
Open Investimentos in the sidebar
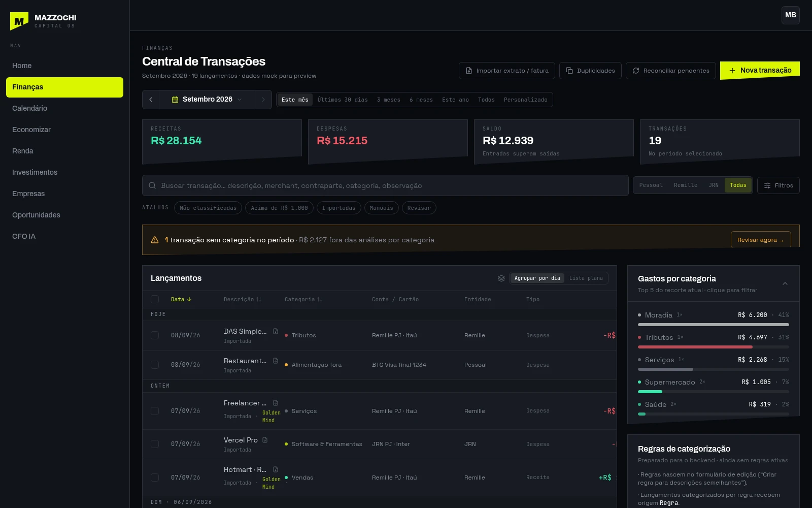pyautogui.click(x=64, y=172)
